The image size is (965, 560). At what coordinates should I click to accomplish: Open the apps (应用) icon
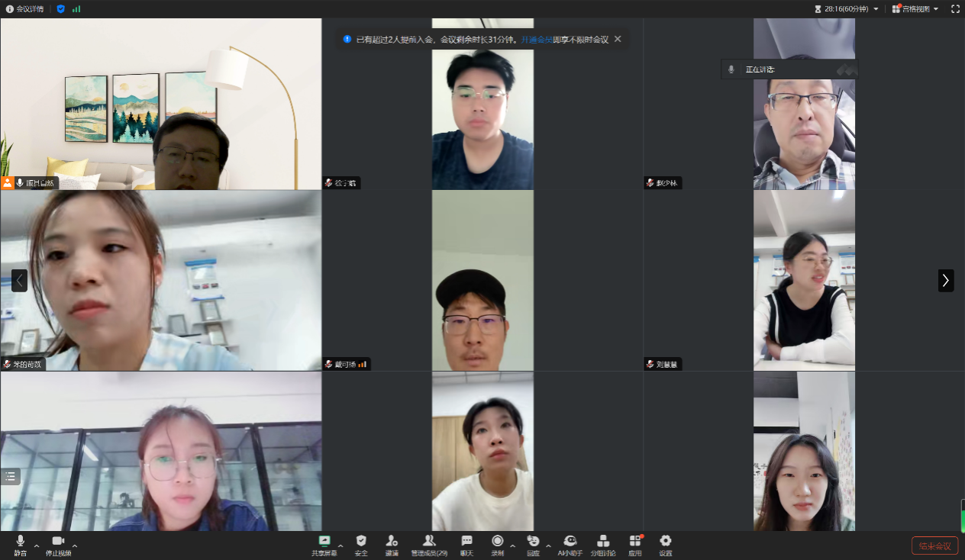(x=635, y=544)
